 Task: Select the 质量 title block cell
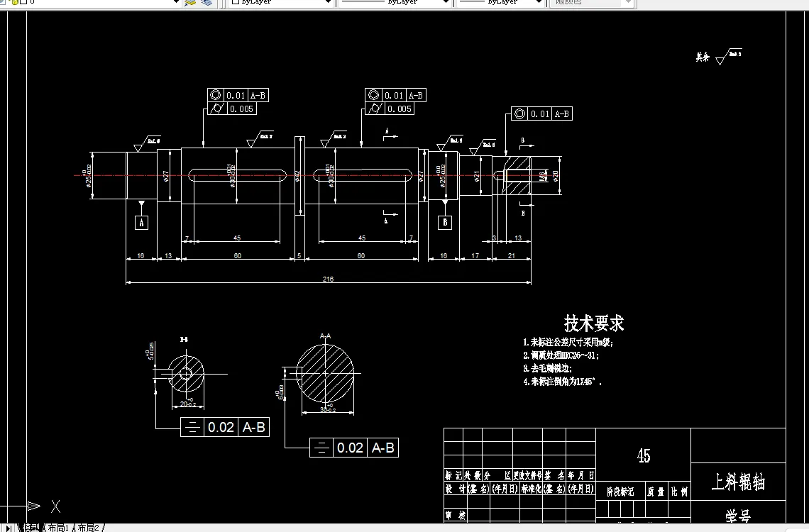tap(656, 492)
